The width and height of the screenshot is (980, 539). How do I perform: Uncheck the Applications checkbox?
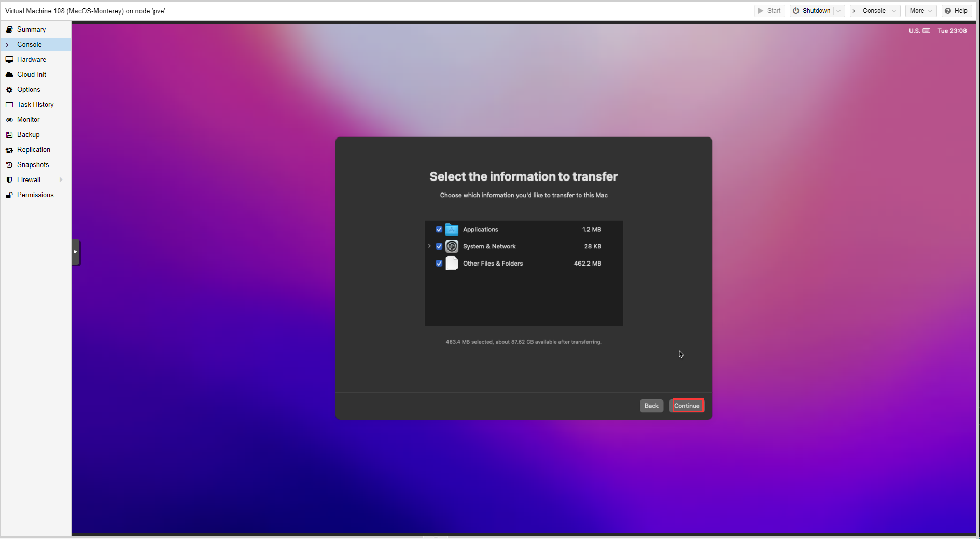pos(439,229)
